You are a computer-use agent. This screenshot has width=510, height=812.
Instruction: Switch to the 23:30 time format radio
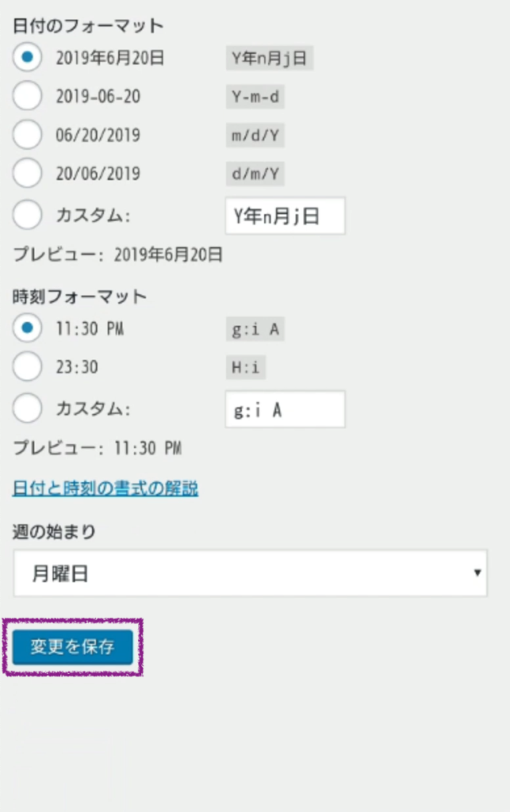(x=28, y=367)
